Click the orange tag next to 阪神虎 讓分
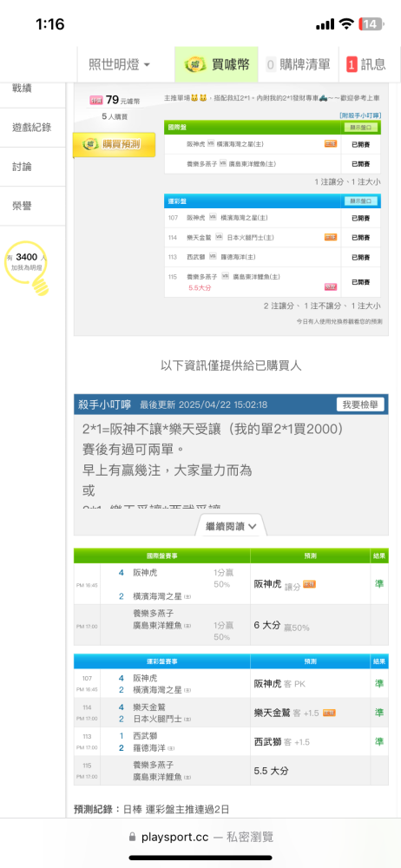This screenshot has height=868, width=401. 309,584
